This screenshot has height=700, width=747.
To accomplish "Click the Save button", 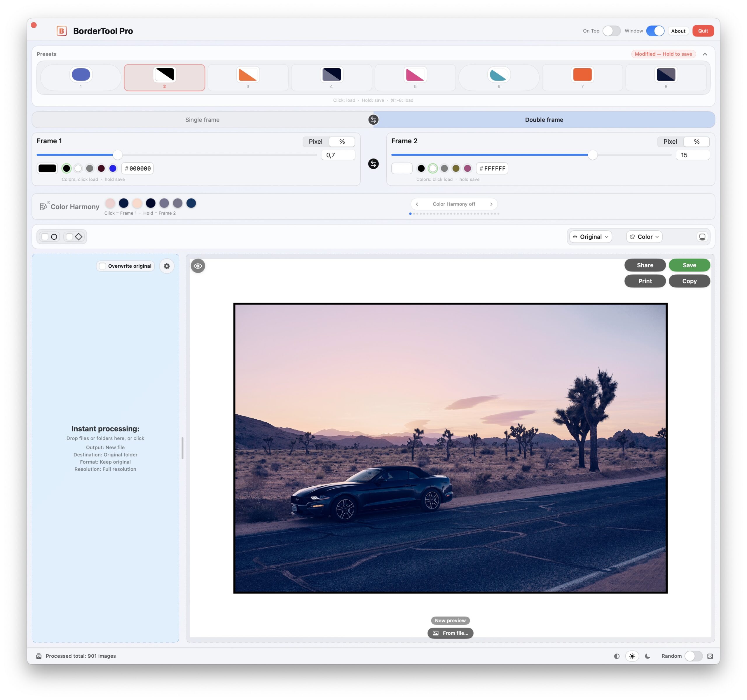I will [689, 265].
